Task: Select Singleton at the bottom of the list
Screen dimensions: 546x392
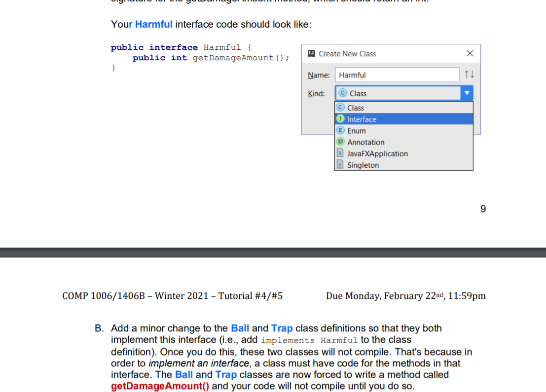Action: point(363,165)
